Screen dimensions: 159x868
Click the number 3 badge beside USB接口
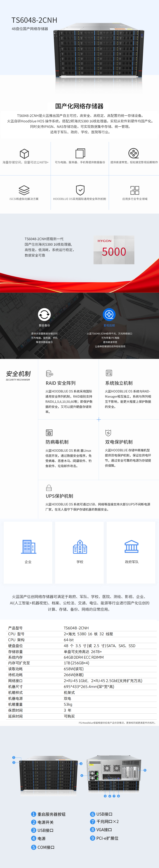34,830
